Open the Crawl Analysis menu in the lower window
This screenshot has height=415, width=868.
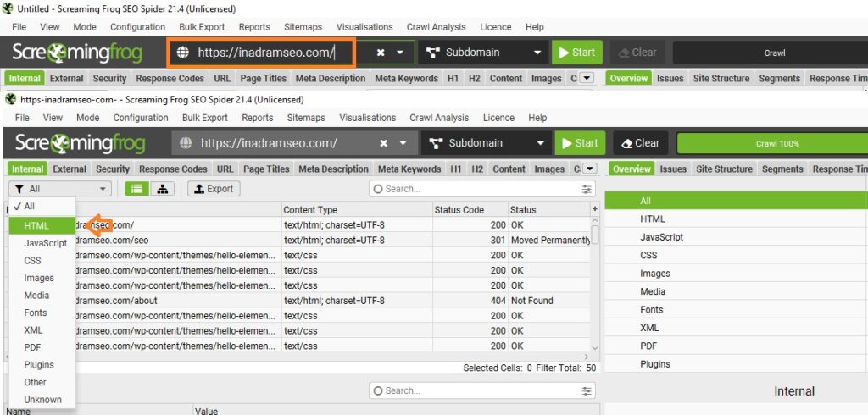click(x=439, y=118)
